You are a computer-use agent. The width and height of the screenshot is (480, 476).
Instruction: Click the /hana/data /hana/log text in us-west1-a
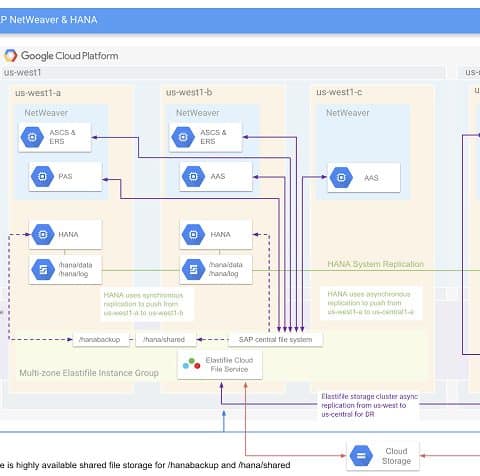75,269
